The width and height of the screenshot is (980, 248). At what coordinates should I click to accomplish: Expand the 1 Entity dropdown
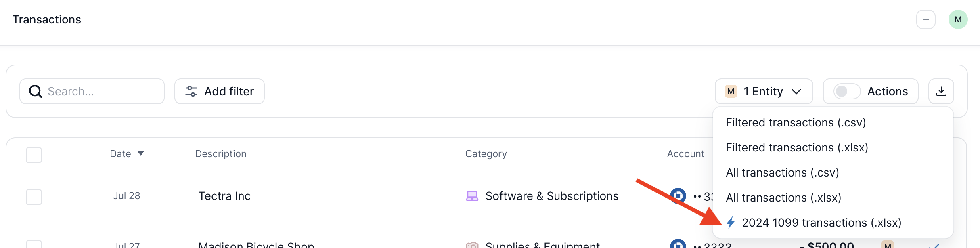pos(764,91)
